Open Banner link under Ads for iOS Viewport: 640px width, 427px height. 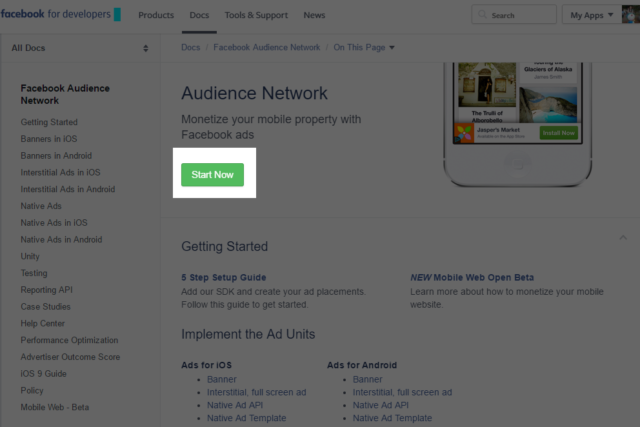click(x=222, y=379)
